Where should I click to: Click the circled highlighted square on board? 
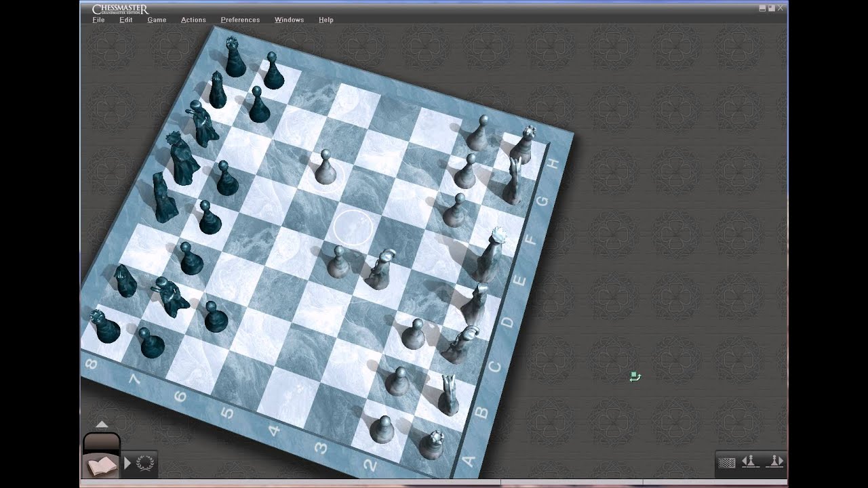(352, 227)
